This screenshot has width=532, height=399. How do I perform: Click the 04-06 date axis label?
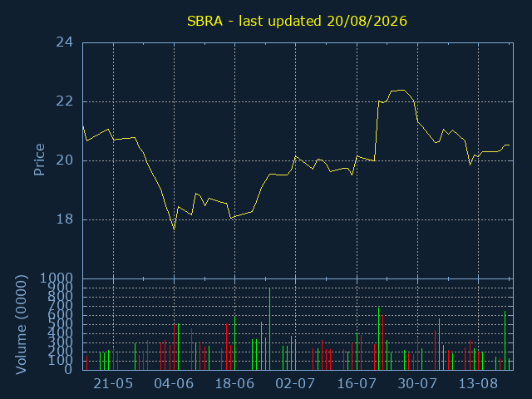[x=174, y=384]
